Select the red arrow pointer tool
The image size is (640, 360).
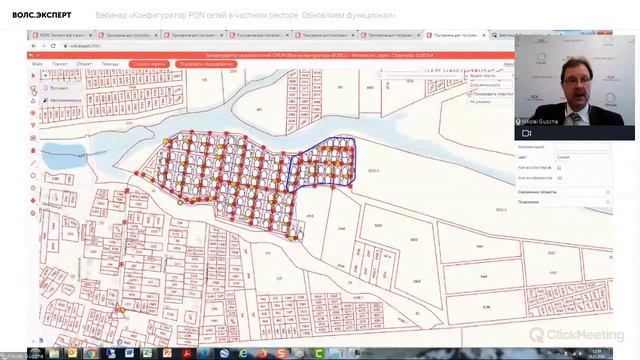click(33, 76)
